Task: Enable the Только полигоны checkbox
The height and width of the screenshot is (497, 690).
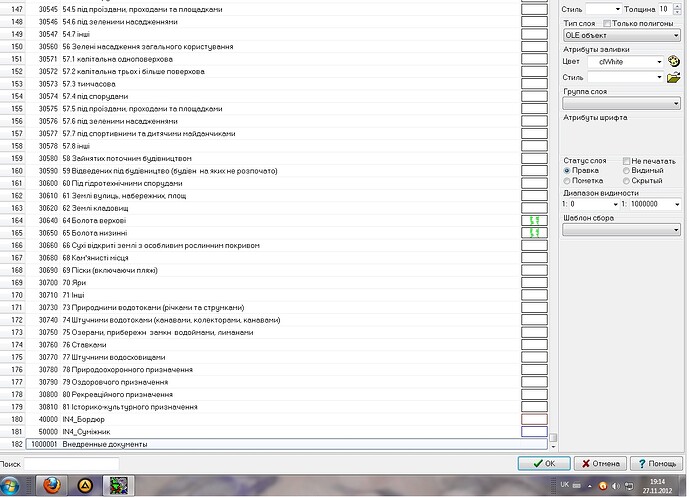Action: 607,23
